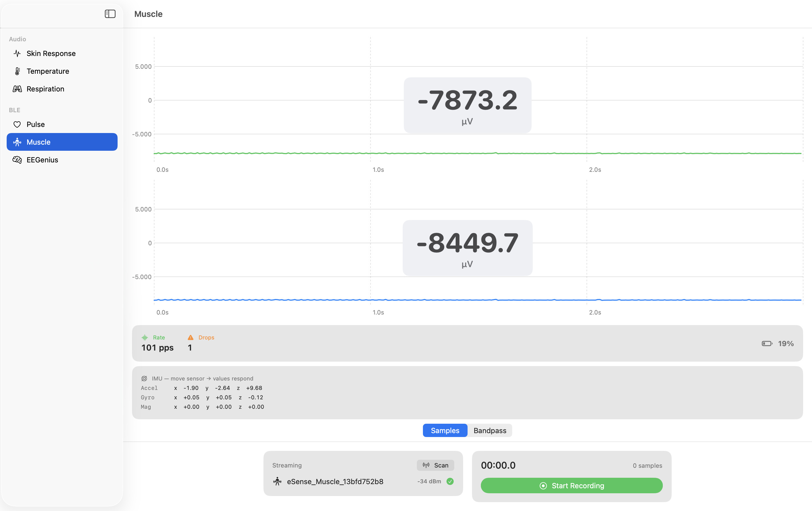
Task: Click the eSense_Muscle device figure icon
Action: 277,481
